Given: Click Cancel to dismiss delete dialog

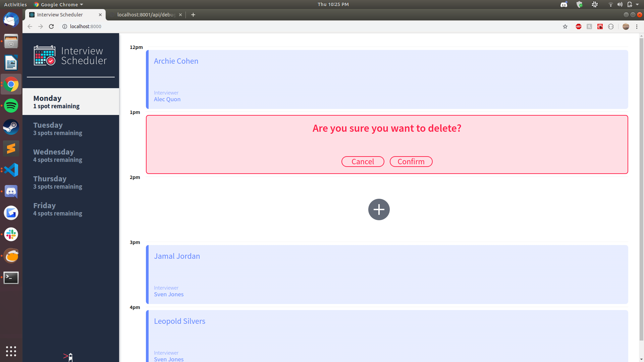Looking at the screenshot, I should click(363, 161).
